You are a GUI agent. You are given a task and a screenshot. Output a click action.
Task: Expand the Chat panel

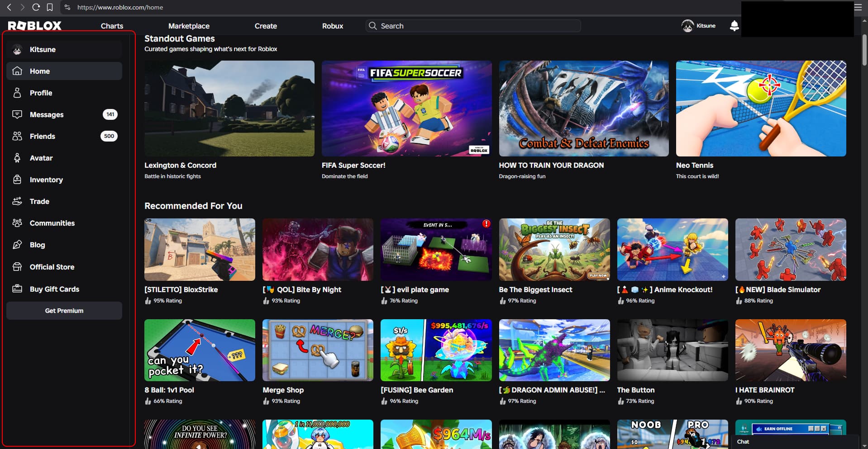[x=743, y=442]
